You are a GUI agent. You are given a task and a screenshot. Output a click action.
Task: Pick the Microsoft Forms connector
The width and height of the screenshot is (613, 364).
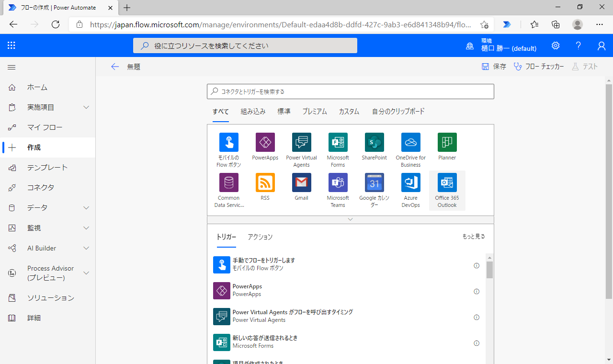(338, 142)
